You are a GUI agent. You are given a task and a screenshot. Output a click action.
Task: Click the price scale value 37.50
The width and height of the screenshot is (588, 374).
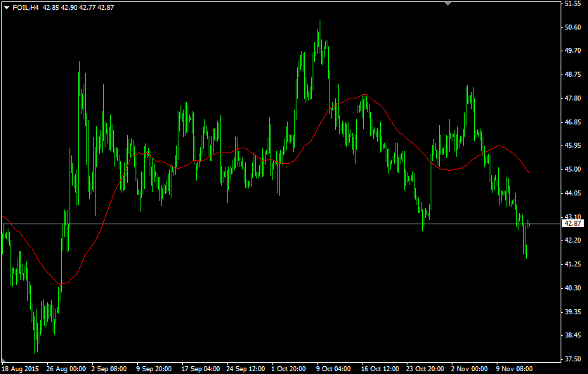[573, 359]
